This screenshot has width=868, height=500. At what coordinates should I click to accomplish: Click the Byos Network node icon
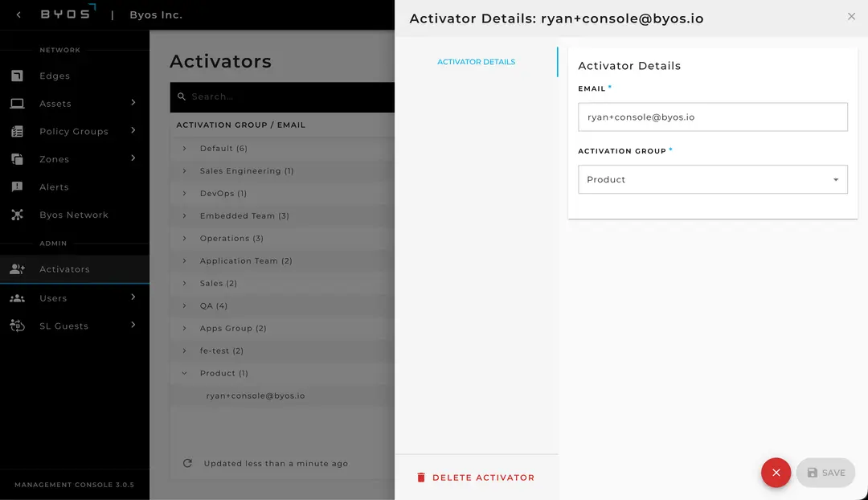(x=17, y=215)
